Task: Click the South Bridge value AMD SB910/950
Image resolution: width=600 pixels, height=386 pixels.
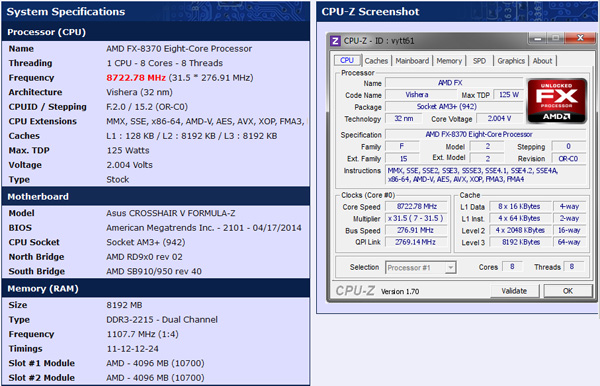Action: 154,271
